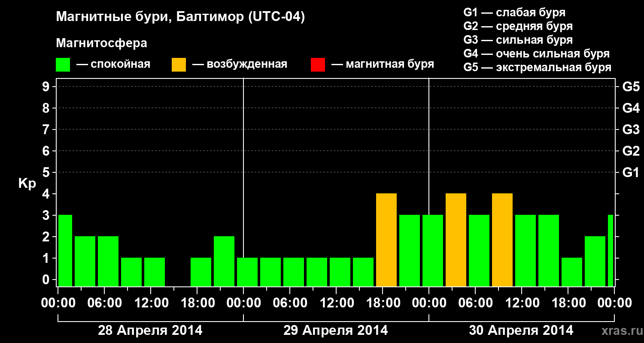Click the '12:00' tick label under 29 April
The width and height of the screenshot is (644, 343).
[x=337, y=303]
